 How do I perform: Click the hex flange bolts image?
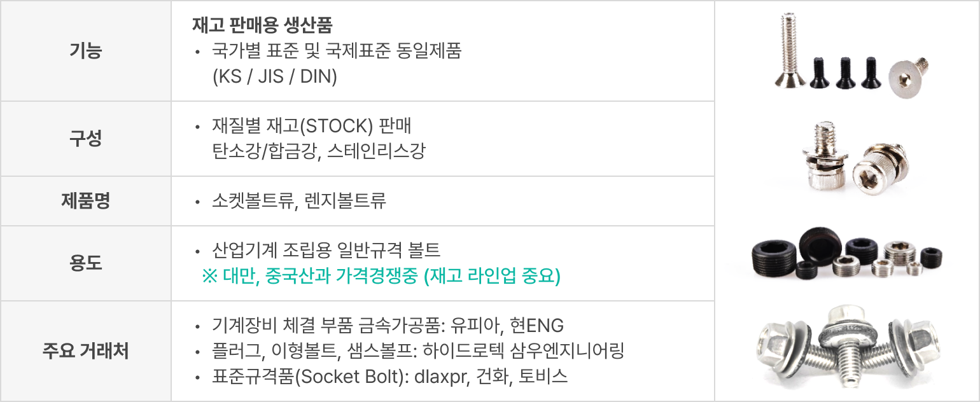846,347
